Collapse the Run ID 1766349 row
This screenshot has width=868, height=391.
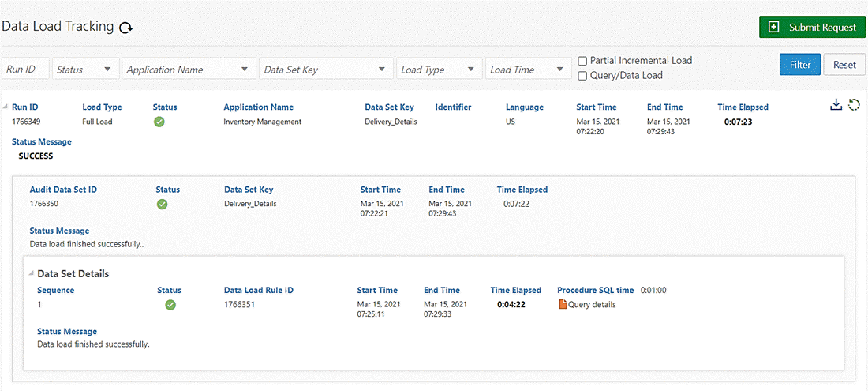coord(6,107)
